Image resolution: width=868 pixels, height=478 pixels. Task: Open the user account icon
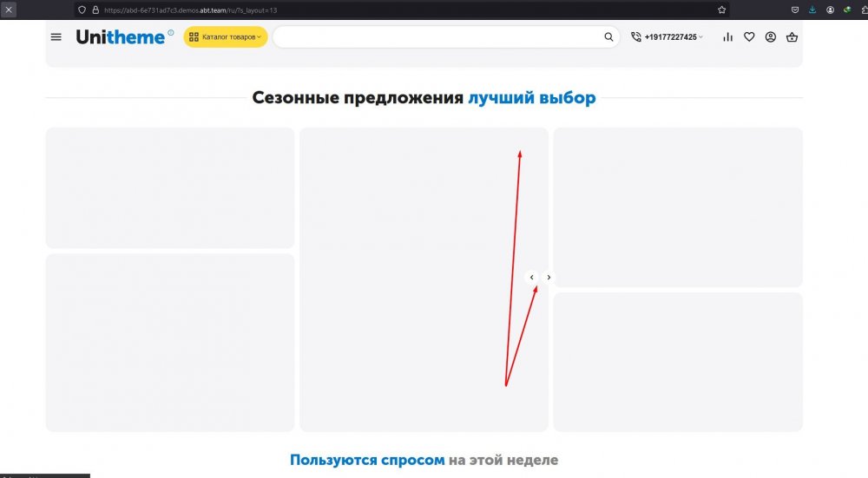[771, 37]
